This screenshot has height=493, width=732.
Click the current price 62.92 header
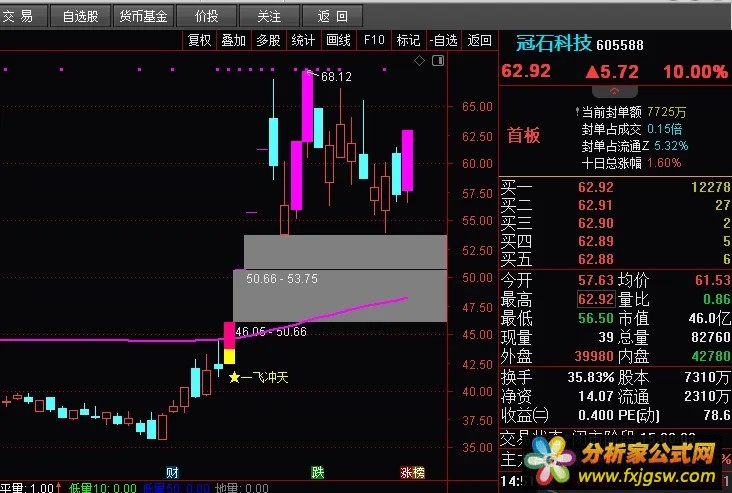pyautogui.click(x=526, y=71)
